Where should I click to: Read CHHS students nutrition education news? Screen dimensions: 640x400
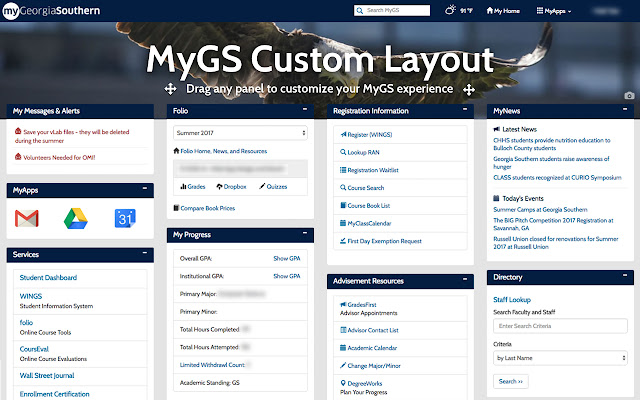tap(552, 144)
